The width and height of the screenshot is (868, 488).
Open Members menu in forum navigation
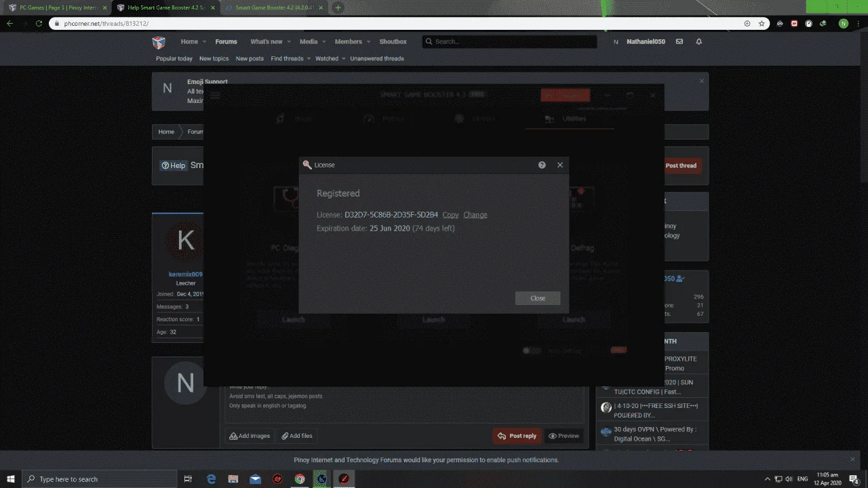coord(348,42)
